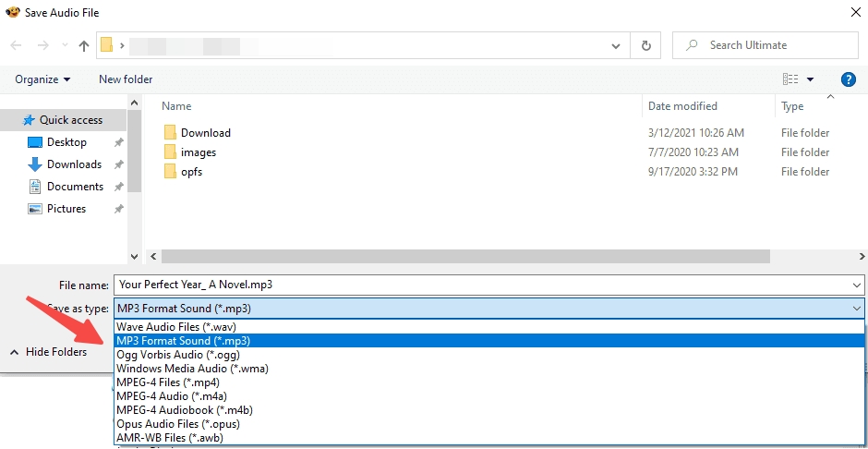This screenshot has height=449, width=868.
Task: Pick MPEG-4 Audiobook (*.m4b) from list
Action: point(185,410)
